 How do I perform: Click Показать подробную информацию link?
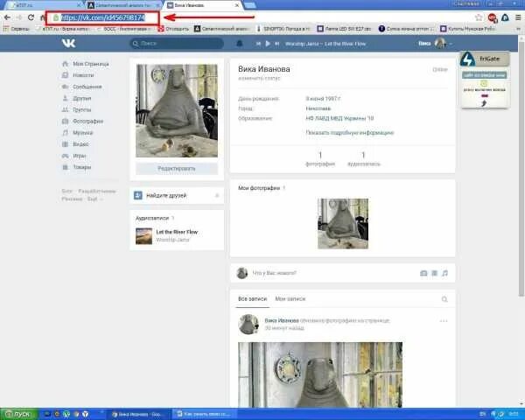(x=350, y=133)
